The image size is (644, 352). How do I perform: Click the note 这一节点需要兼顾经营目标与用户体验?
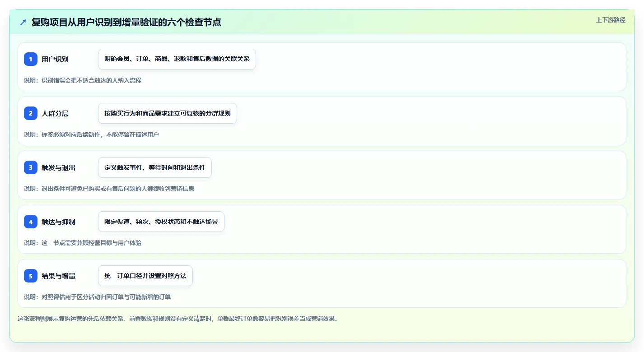(83, 243)
